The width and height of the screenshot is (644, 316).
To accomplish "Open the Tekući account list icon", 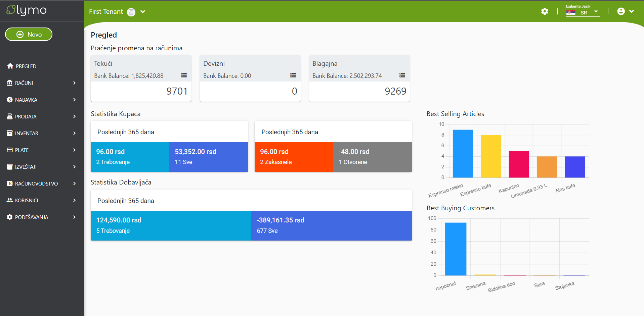I will click(x=184, y=75).
